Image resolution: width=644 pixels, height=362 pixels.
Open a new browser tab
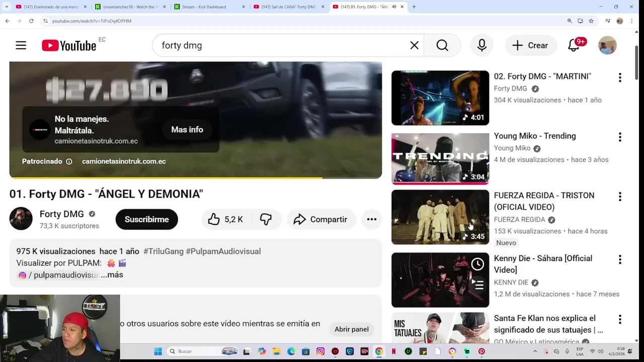pos(414,7)
